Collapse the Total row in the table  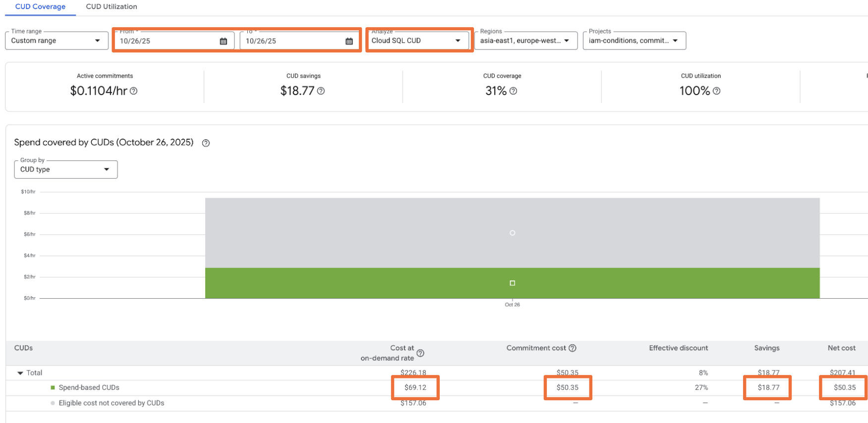pos(20,373)
